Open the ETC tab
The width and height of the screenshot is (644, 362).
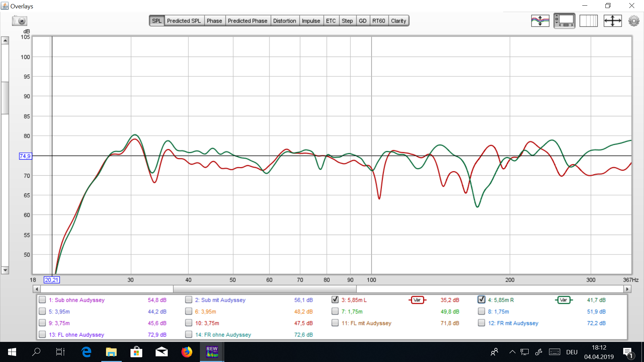(331, 21)
